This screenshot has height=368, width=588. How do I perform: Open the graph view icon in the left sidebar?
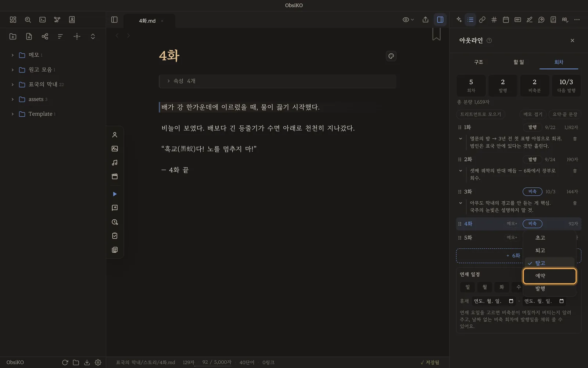click(x=57, y=20)
